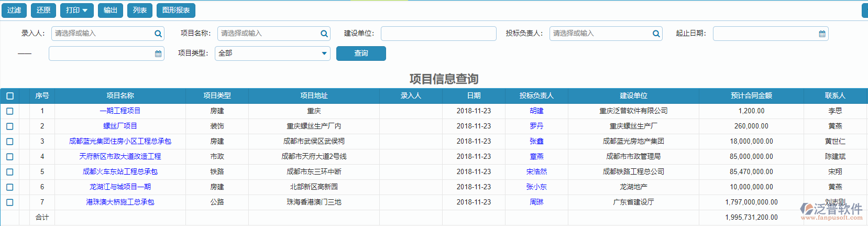
Task: Select contact cell 陈建斌
Action: tap(835, 157)
